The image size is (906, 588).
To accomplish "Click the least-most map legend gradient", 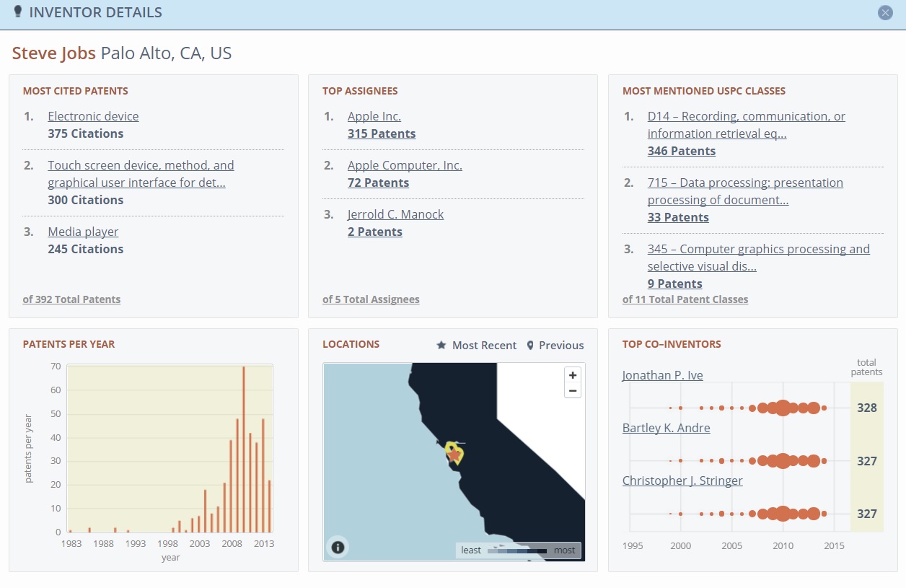I will tap(517, 550).
